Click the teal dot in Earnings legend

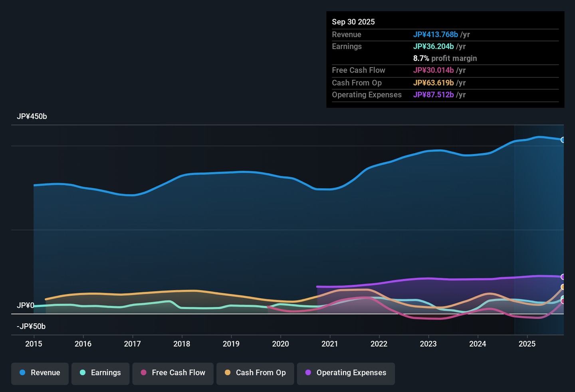pyautogui.click(x=83, y=373)
